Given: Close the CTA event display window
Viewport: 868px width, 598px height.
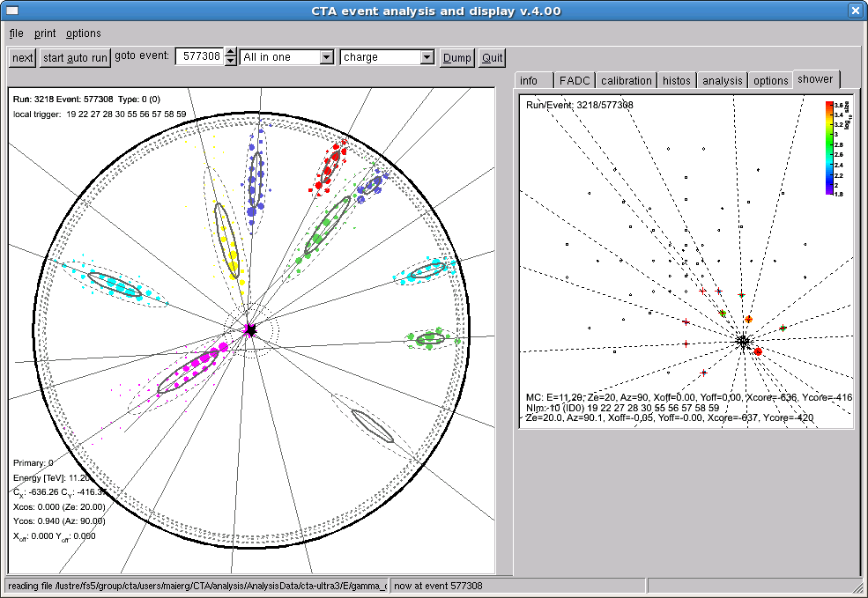Looking at the screenshot, I should (855, 11).
